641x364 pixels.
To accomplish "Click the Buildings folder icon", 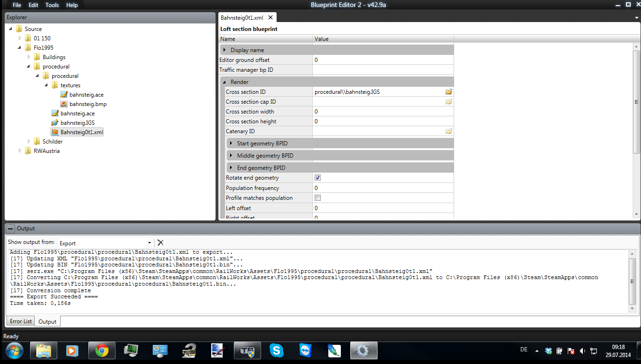I will pyautogui.click(x=37, y=57).
